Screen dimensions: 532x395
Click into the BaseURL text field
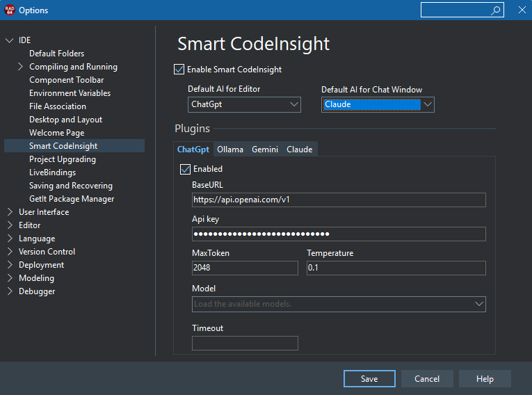[x=339, y=200]
